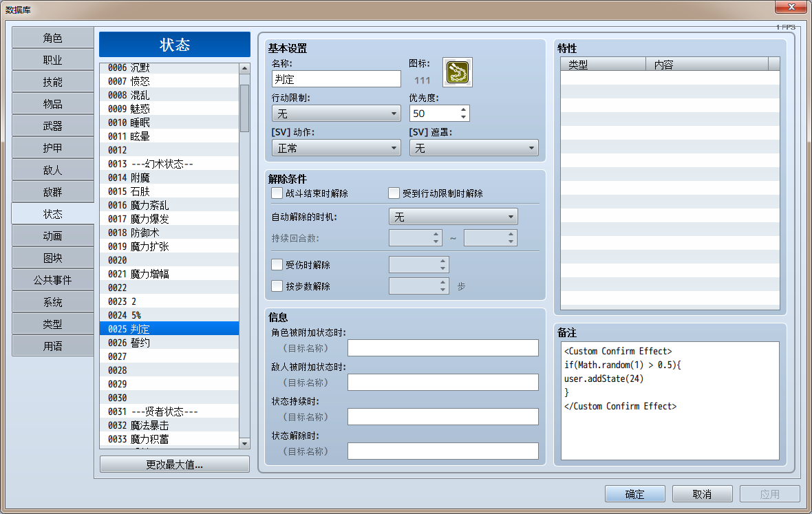Select the 公共事件 tab
Image resolution: width=812 pixels, height=514 pixels.
53,280
